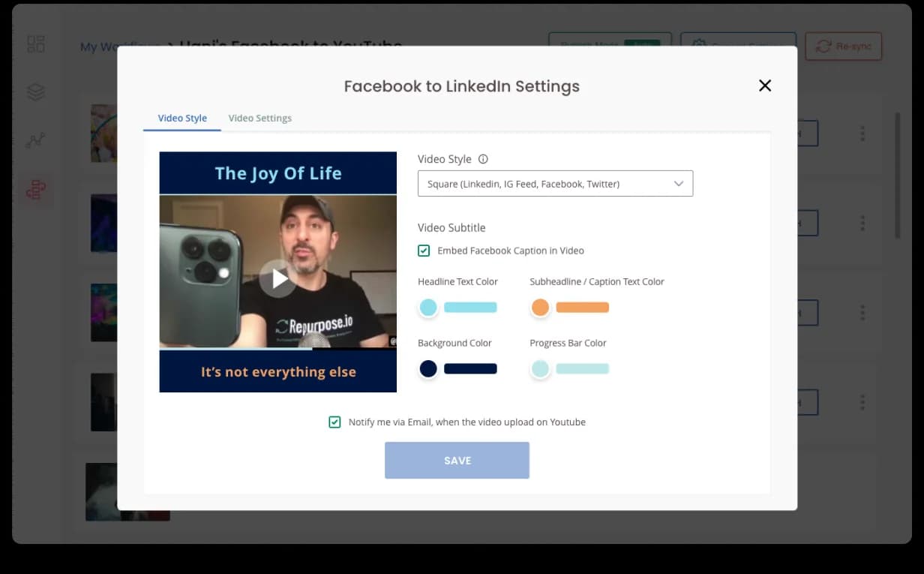Open the third row's three-dot menu
This screenshot has width=924, height=574.
pos(862,312)
